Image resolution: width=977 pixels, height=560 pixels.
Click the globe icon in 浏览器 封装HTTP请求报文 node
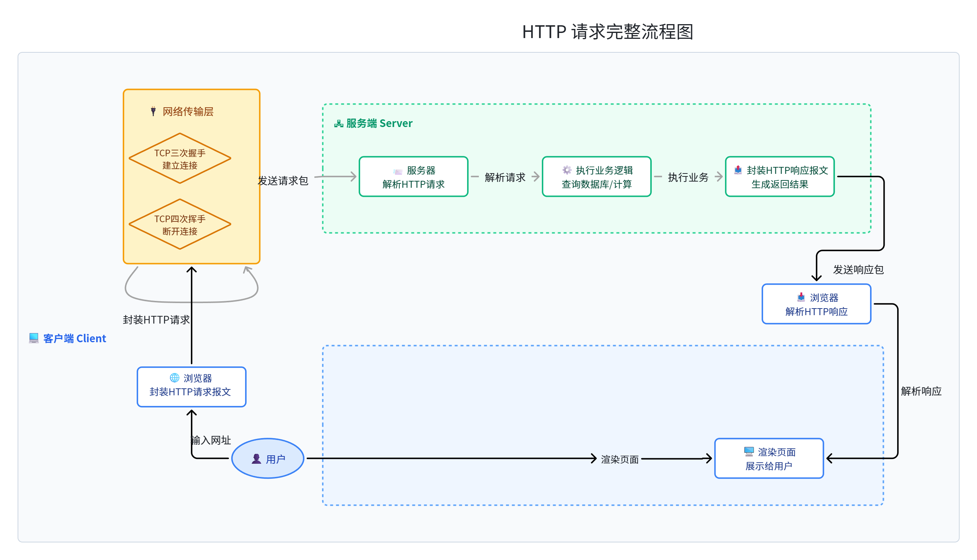coord(174,378)
